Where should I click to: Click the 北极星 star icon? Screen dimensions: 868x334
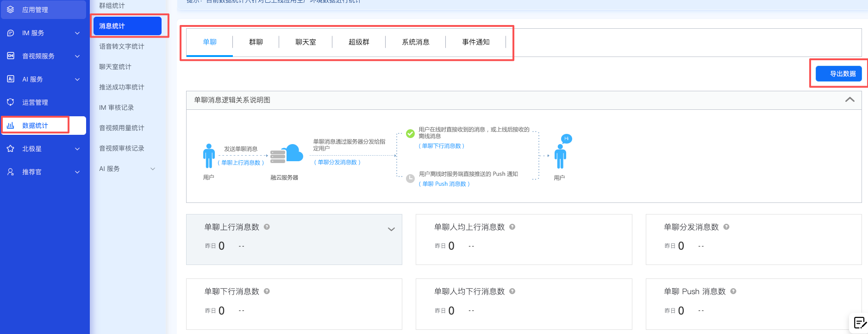point(11,149)
